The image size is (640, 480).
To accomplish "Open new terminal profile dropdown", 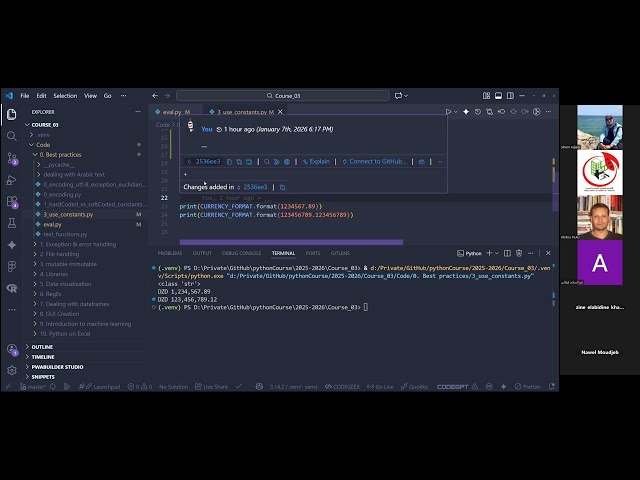I will click(x=497, y=253).
